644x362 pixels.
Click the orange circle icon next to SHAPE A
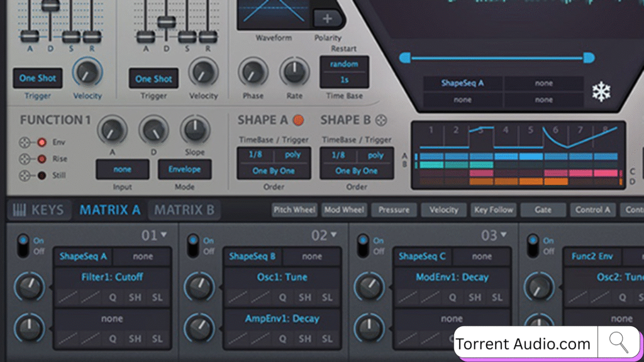click(298, 120)
